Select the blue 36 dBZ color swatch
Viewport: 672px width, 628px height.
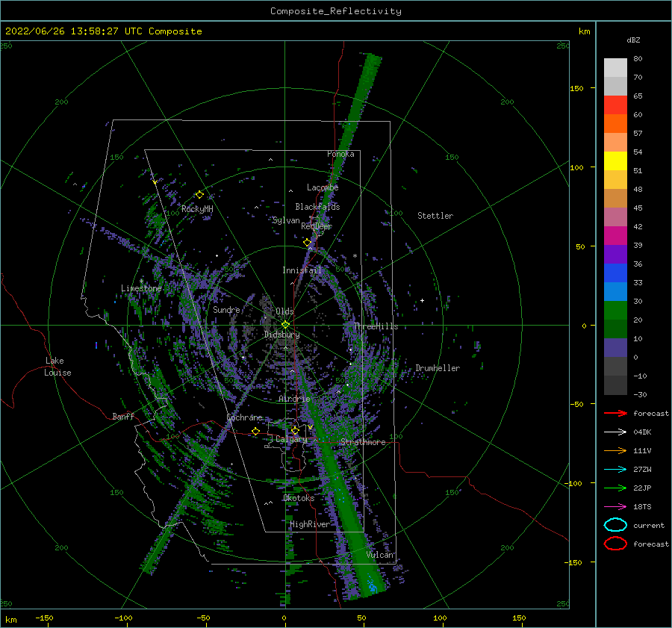tap(615, 273)
